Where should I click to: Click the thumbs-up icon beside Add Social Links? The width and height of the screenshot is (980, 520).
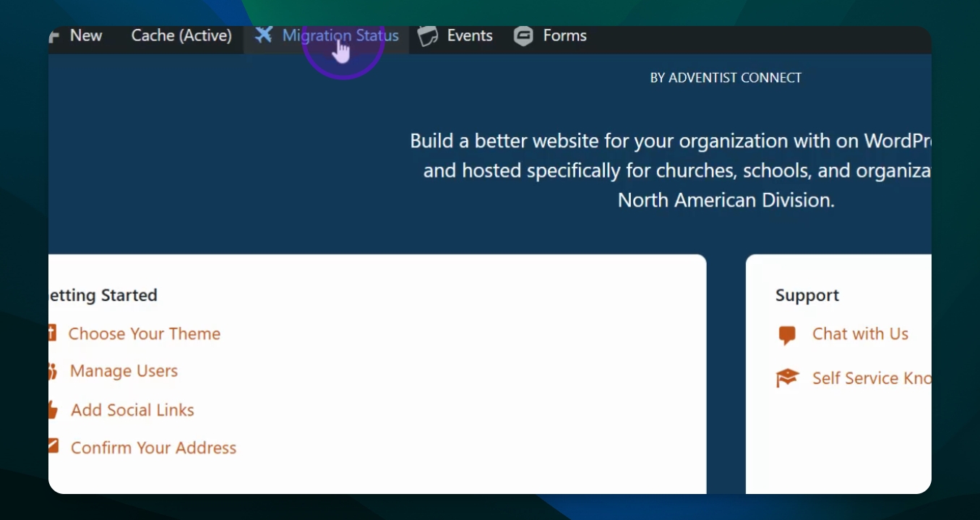[53, 409]
